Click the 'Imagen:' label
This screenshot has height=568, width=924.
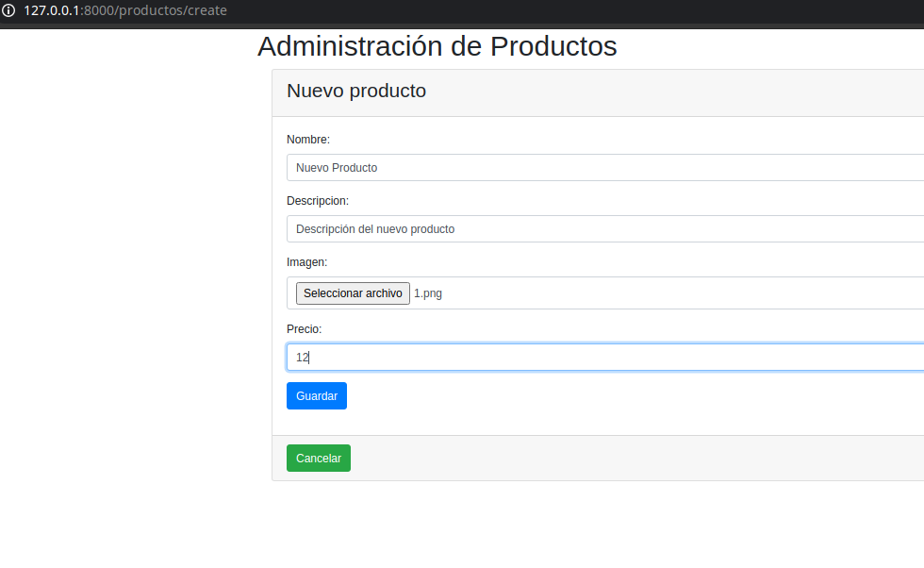pos(306,261)
